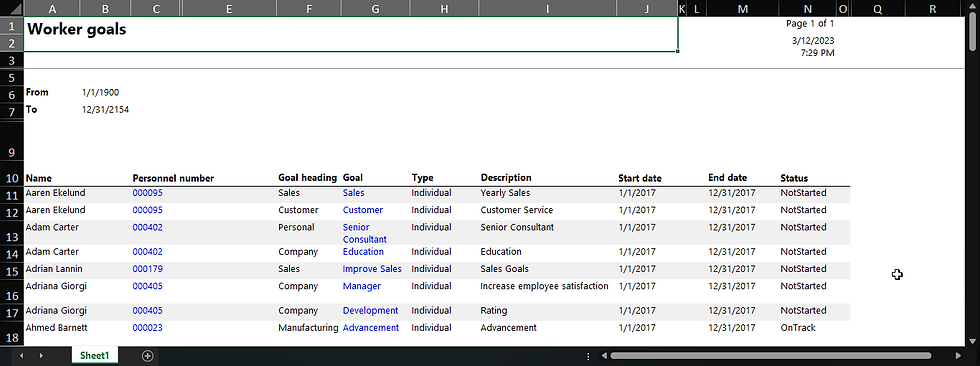Follow the Education goal link
The width and height of the screenshot is (980, 366).
(x=363, y=252)
